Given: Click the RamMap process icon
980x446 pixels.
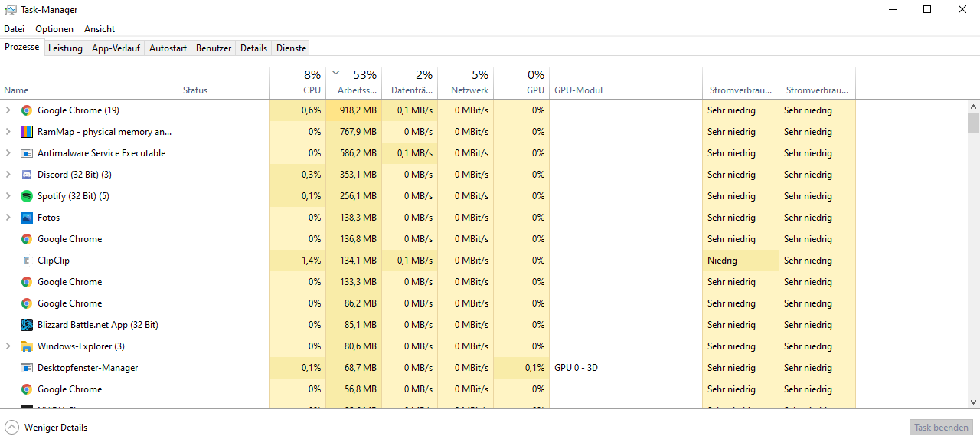Looking at the screenshot, I should pyautogui.click(x=27, y=132).
